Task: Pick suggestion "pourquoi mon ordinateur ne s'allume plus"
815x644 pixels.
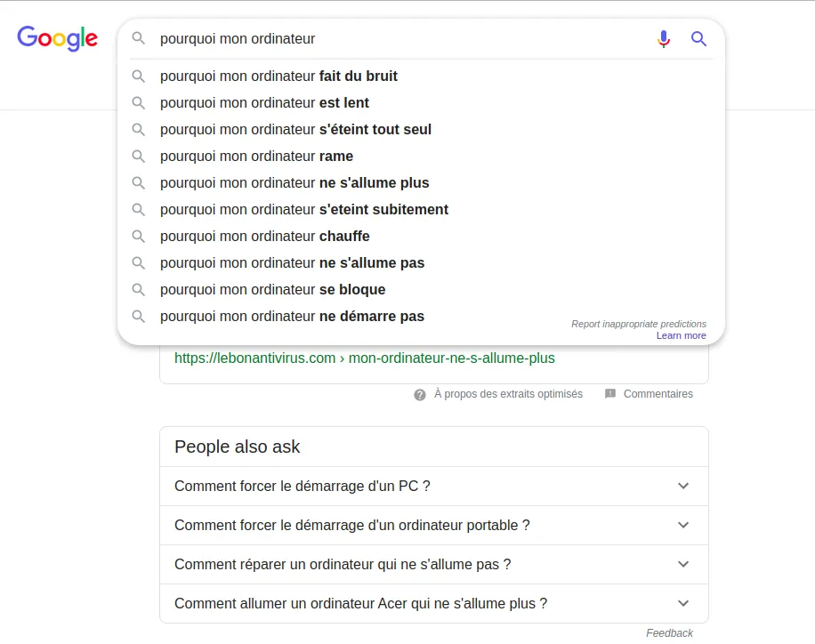Action: coord(295,183)
